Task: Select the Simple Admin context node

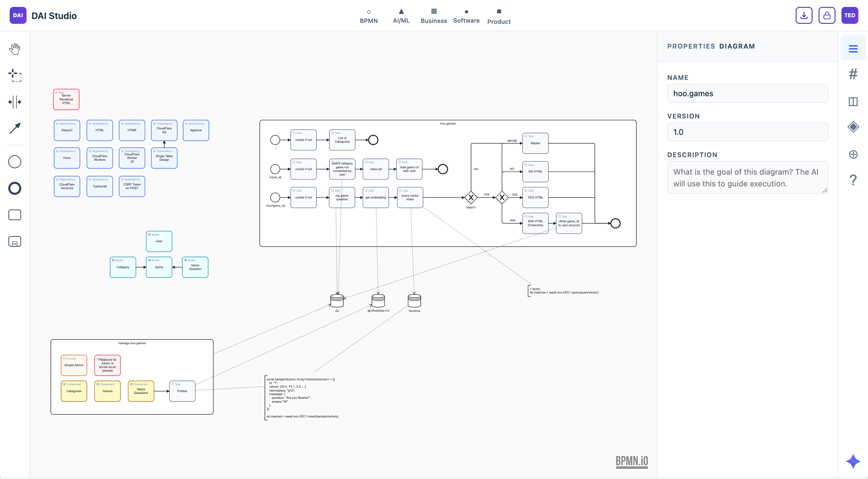Action: (x=74, y=365)
